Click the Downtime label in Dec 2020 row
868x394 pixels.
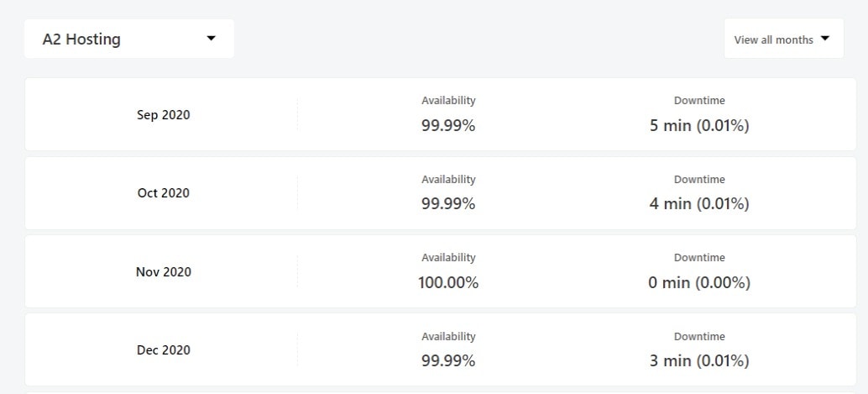699,336
